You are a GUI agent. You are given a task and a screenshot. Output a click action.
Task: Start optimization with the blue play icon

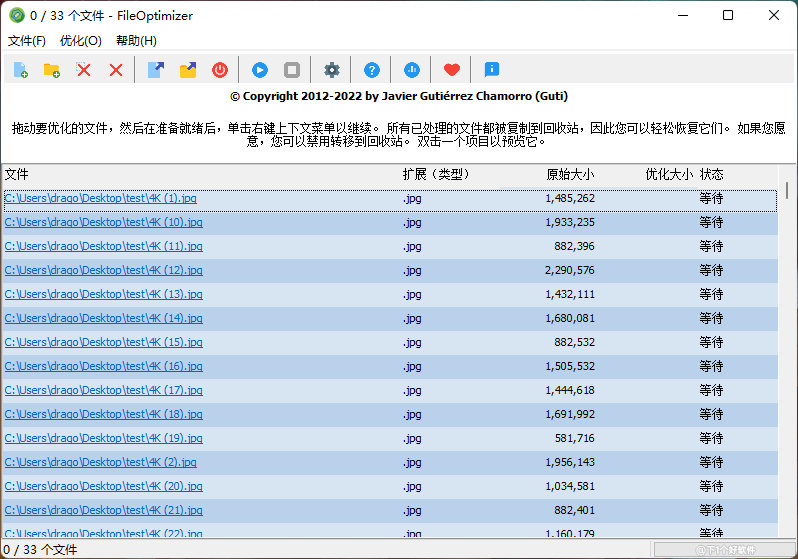260,70
